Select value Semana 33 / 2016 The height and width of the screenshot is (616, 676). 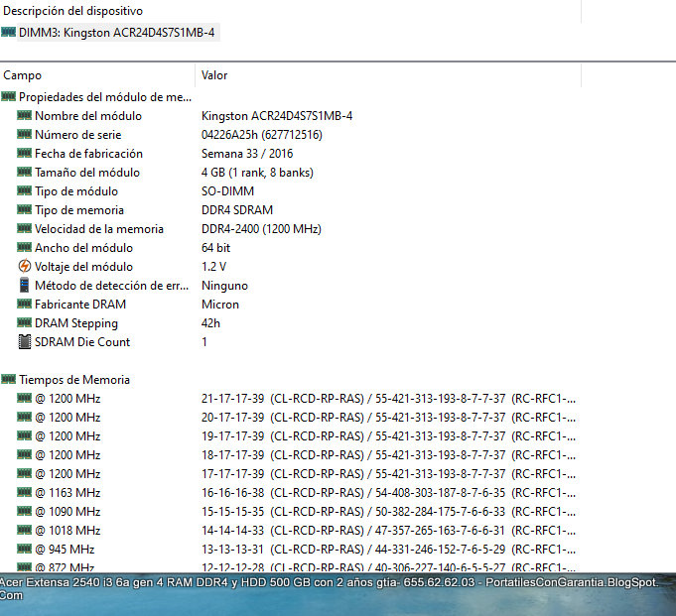pyautogui.click(x=247, y=154)
